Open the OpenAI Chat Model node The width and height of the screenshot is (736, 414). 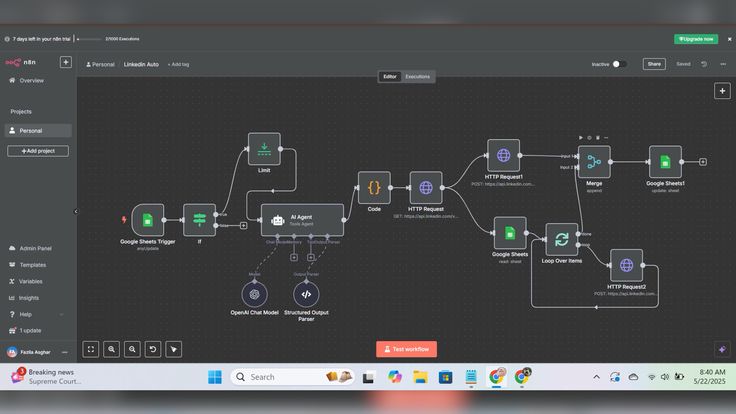tap(254, 294)
